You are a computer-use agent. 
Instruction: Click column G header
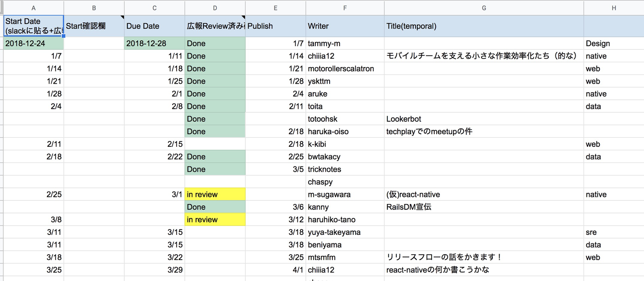[484, 8]
